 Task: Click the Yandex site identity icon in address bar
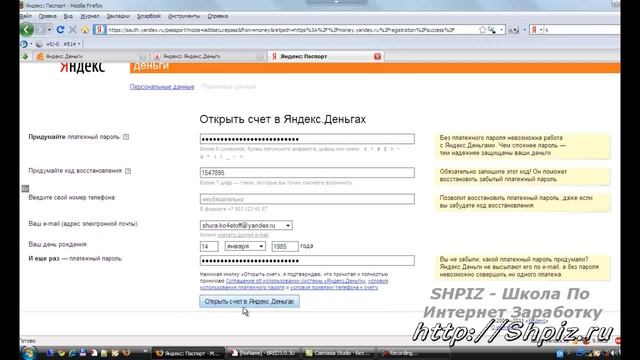[x=99, y=30]
